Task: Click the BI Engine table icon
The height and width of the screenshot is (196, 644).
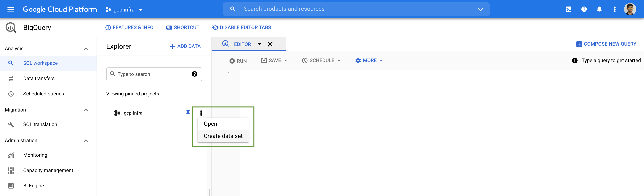Action: (11, 186)
